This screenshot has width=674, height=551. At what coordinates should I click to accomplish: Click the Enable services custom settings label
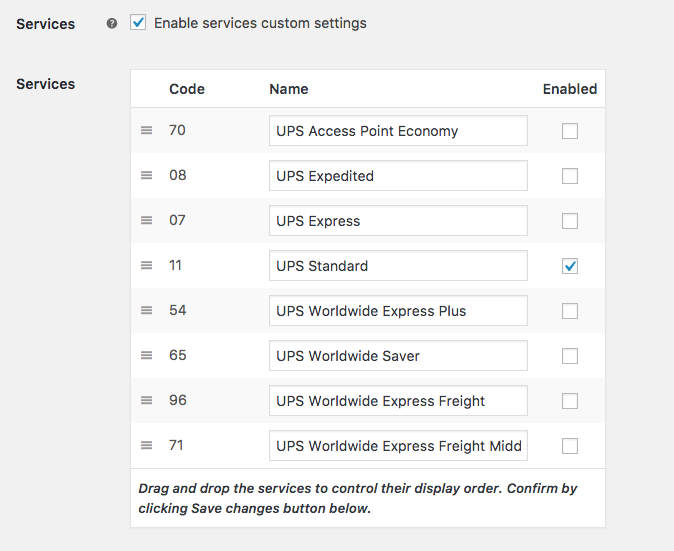tap(260, 23)
